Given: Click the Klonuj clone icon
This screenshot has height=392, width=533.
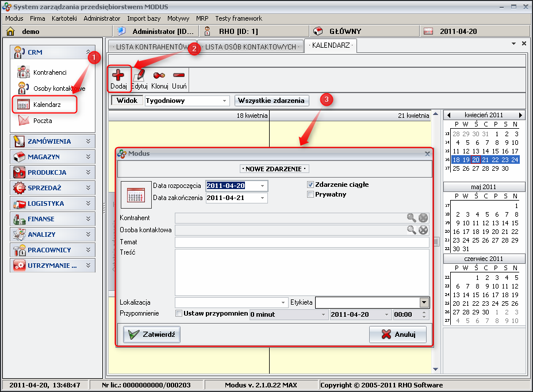Looking at the screenshot, I should [159, 75].
